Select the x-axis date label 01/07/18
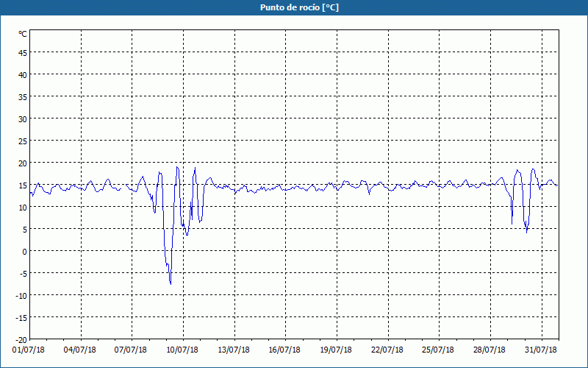This screenshot has height=368, width=588. pyautogui.click(x=29, y=350)
